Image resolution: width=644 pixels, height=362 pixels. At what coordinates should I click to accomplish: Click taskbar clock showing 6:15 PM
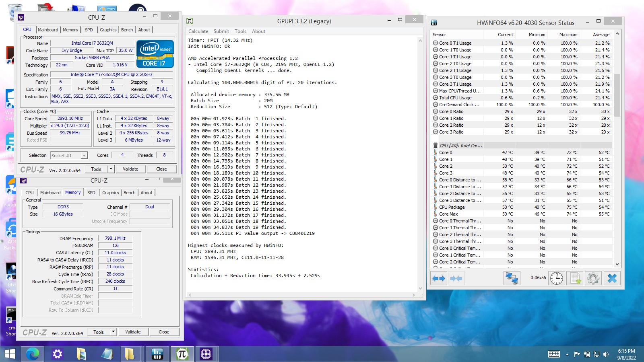626,351
